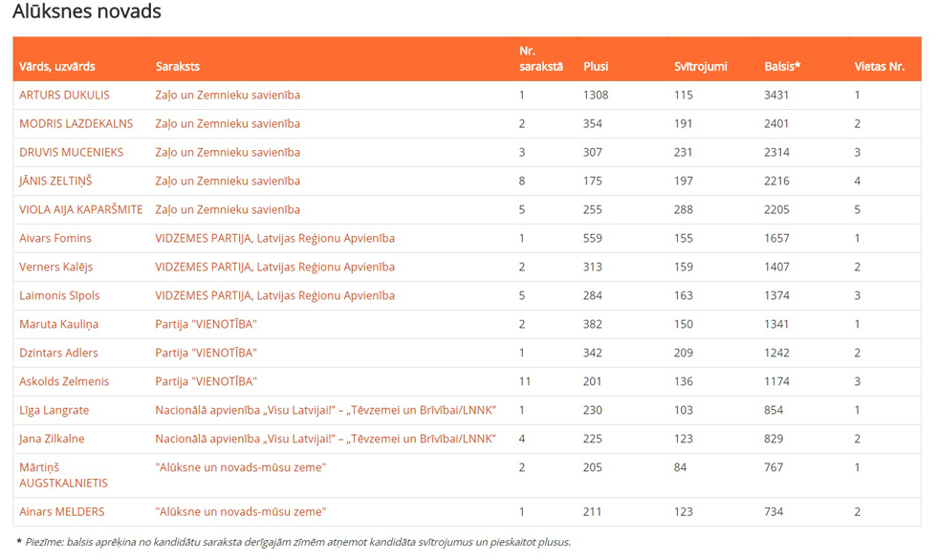Select balsis value 1374
The image size is (938, 560).
pyautogui.click(x=776, y=296)
